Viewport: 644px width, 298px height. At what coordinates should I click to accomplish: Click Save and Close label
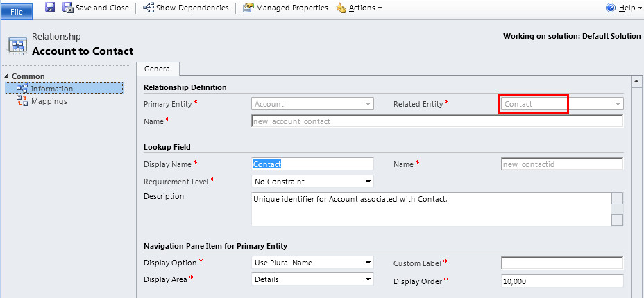102,8
